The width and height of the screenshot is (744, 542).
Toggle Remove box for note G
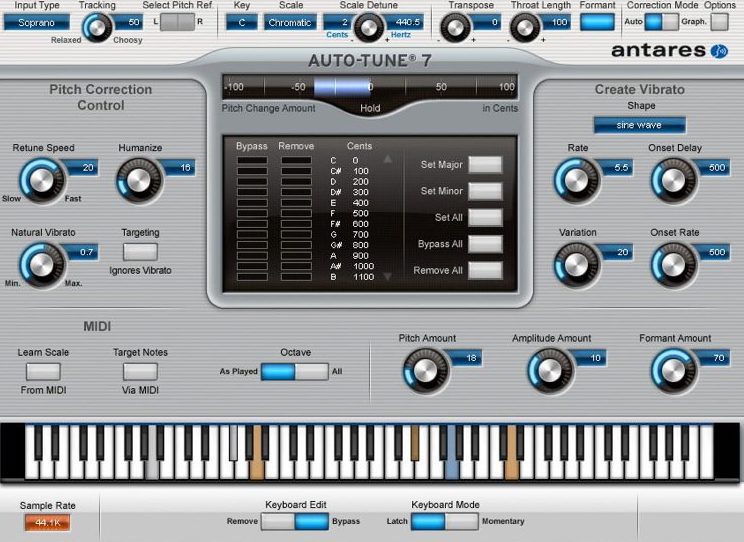click(296, 234)
